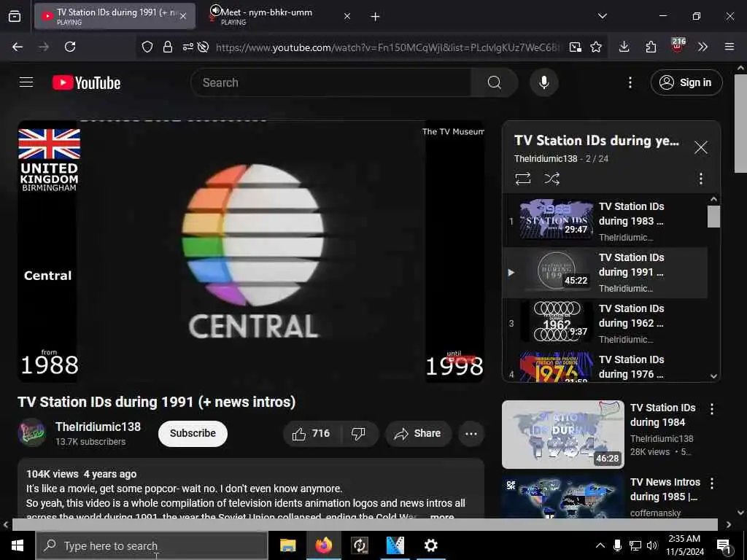The height and width of the screenshot is (560, 747).
Task: Click the video player showing Central ident
Action: (x=251, y=251)
